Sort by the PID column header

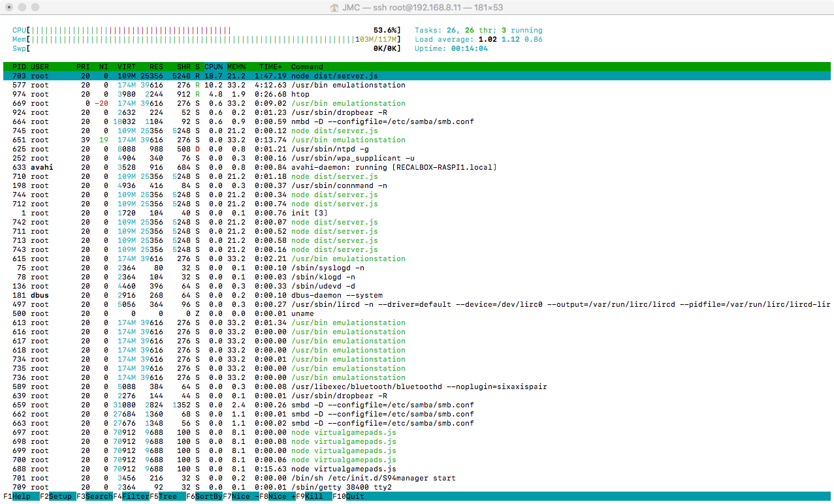tap(19, 67)
